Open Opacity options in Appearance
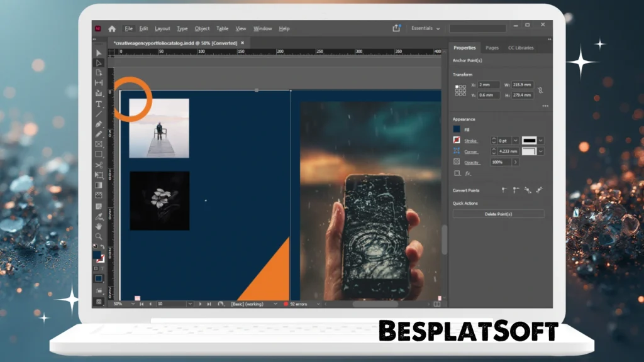This screenshot has height=362, width=644. (x=516, y=162)
